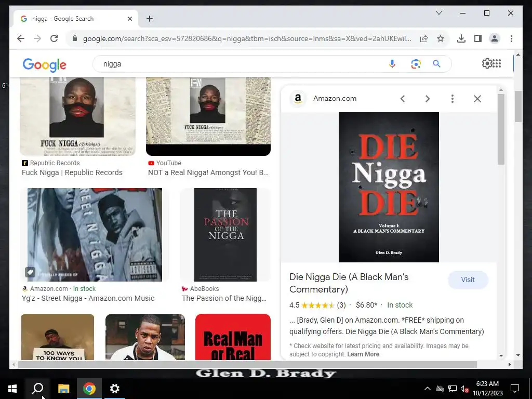Click the magnifier search button
Viewport: 532px width, 399px height.
coord(436,64)
